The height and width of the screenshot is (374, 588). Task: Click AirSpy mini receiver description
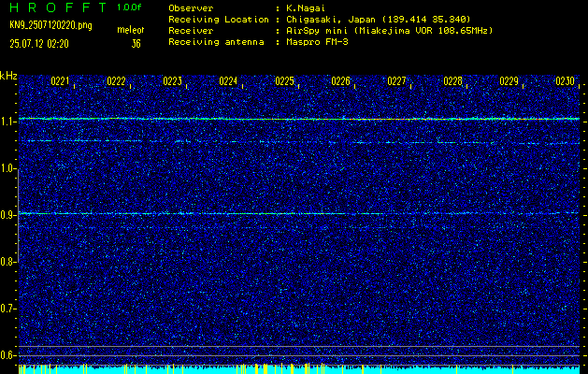pyautogui.click(x=390, y=31)
